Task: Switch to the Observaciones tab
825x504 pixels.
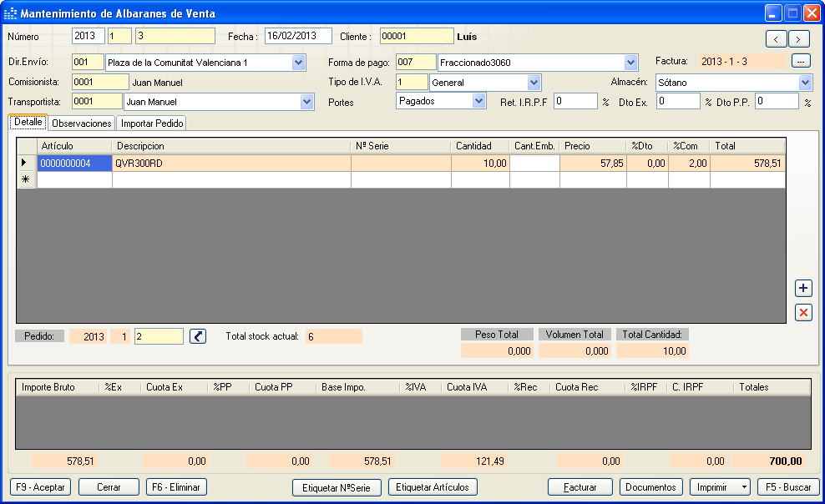Action: pos(82,123)
